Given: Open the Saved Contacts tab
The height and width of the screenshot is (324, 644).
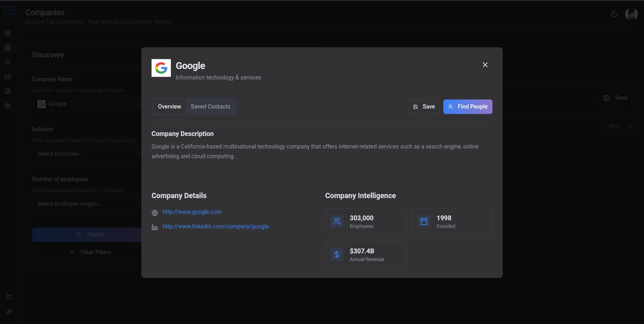Looking at the screenshot, I should [x=210, y=107].
